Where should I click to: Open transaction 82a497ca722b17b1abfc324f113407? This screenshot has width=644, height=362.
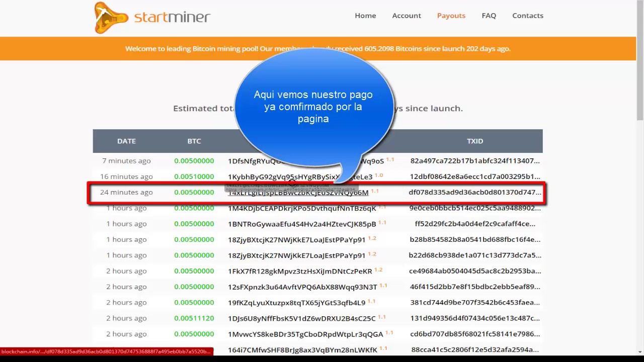point(475,161)
